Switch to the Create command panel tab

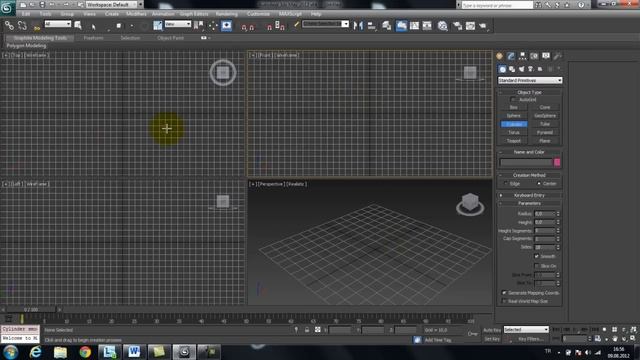(500, 56)
